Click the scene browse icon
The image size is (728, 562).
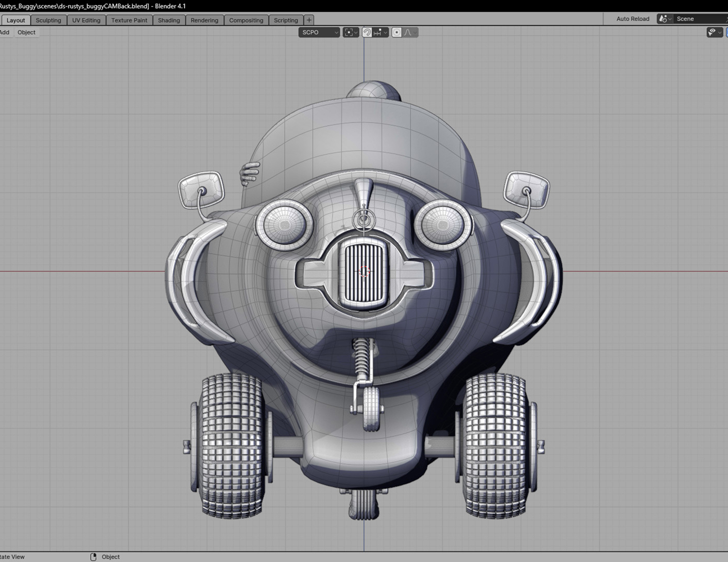(x=664, y=19)
